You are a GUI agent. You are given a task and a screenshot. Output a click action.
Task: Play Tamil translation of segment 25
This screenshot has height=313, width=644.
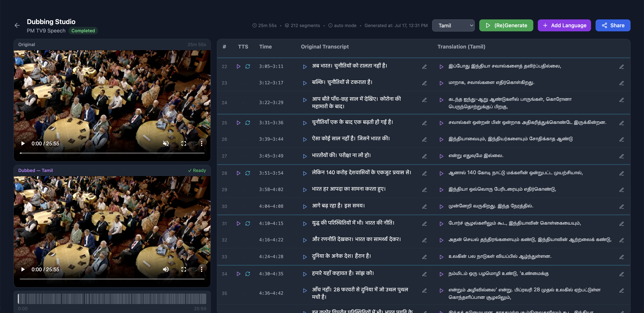pos(441,123)
